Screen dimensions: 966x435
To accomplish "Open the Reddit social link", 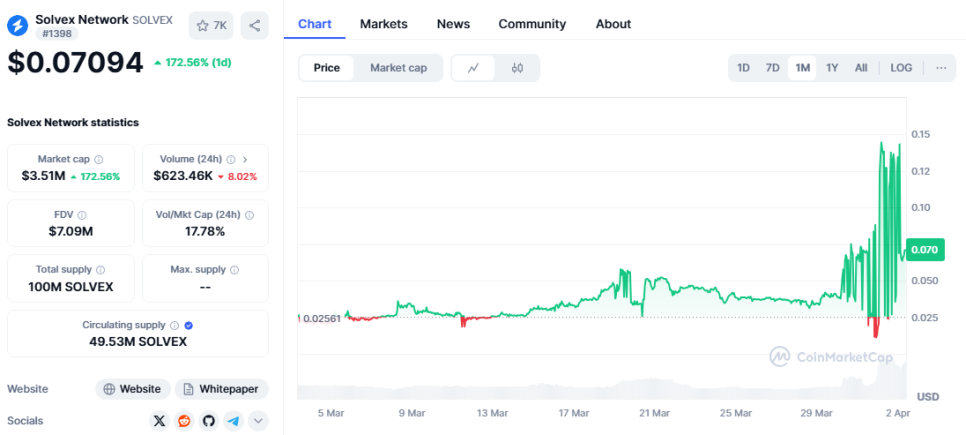I will [x=184, y=421].
